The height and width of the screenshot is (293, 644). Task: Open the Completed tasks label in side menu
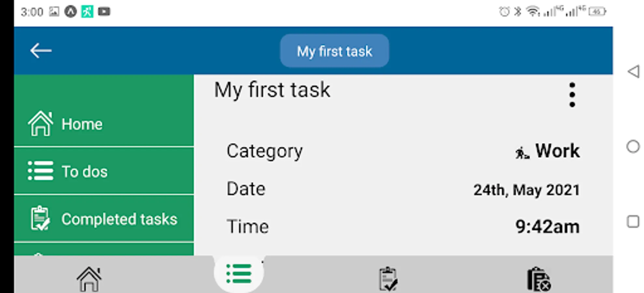tap(119, 219)
